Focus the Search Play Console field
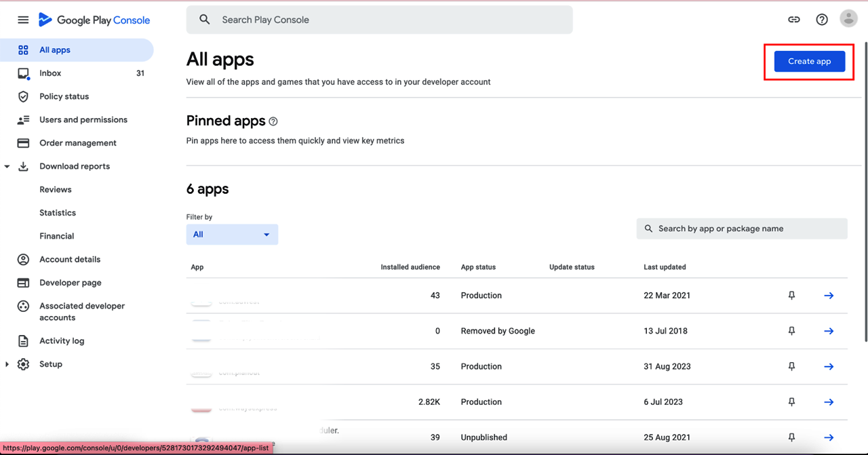 (x=380, y=20)
